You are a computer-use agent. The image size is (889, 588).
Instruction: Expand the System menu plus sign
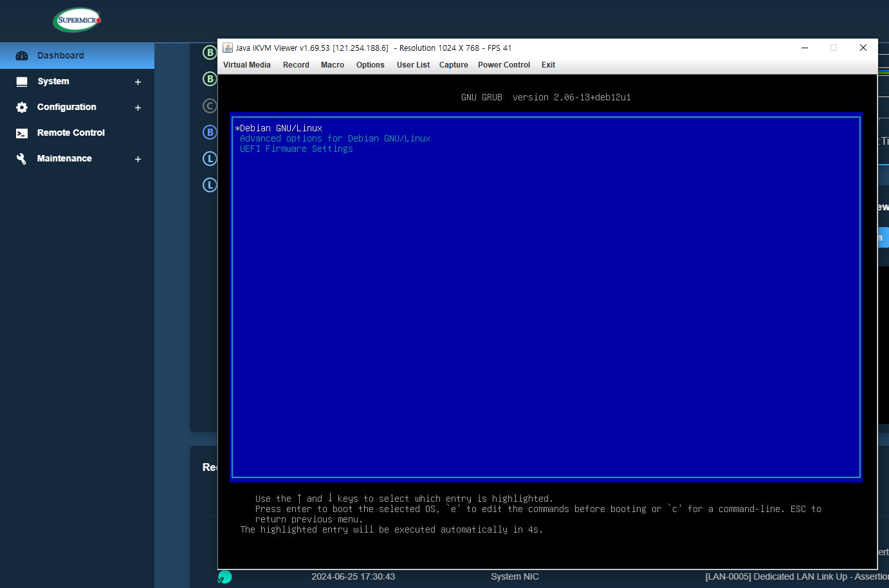(x=138, y=82)
